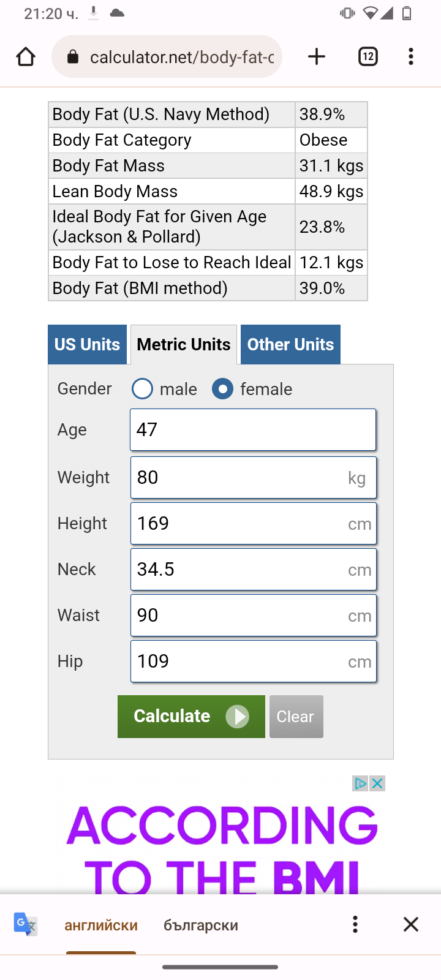
Task: Tap the Age input field
Action: [x=252, y=430]
